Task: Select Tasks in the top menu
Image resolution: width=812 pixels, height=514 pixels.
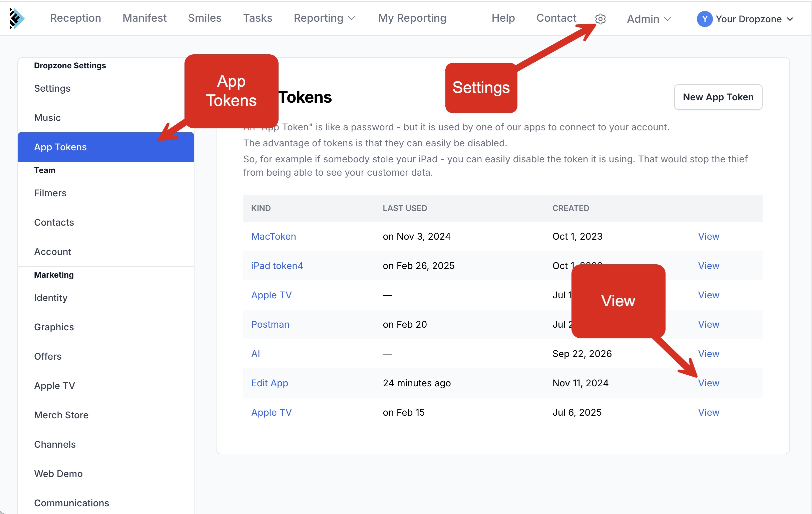Action: (258, 18)
